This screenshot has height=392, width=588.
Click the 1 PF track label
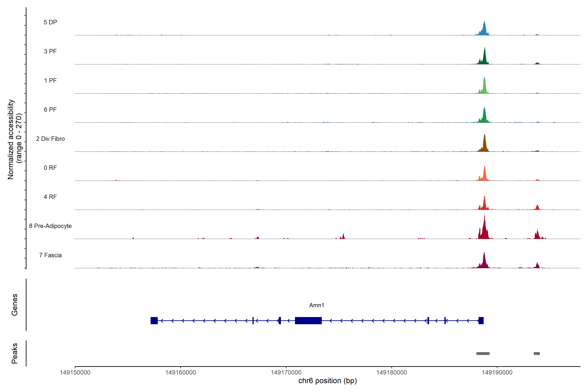[x=50, y=81]
